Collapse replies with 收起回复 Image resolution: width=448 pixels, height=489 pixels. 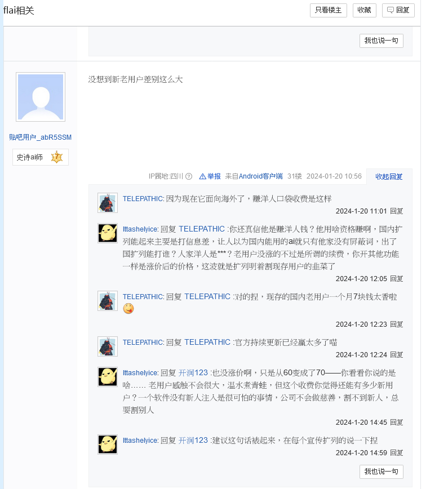coord(389,177)
